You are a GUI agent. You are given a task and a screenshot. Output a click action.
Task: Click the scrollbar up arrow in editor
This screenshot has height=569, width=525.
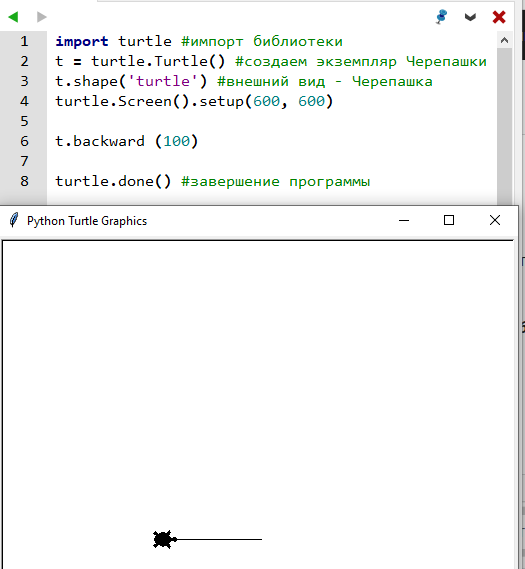504,40
